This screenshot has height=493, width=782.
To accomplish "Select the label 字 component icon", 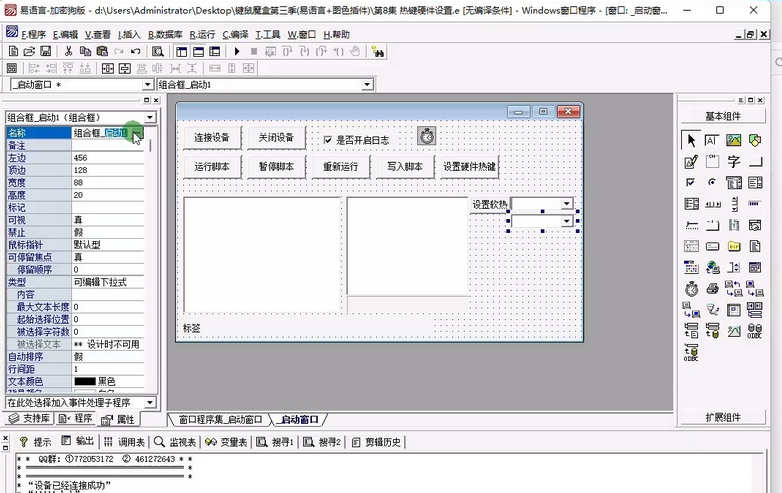I will [734, 162].
